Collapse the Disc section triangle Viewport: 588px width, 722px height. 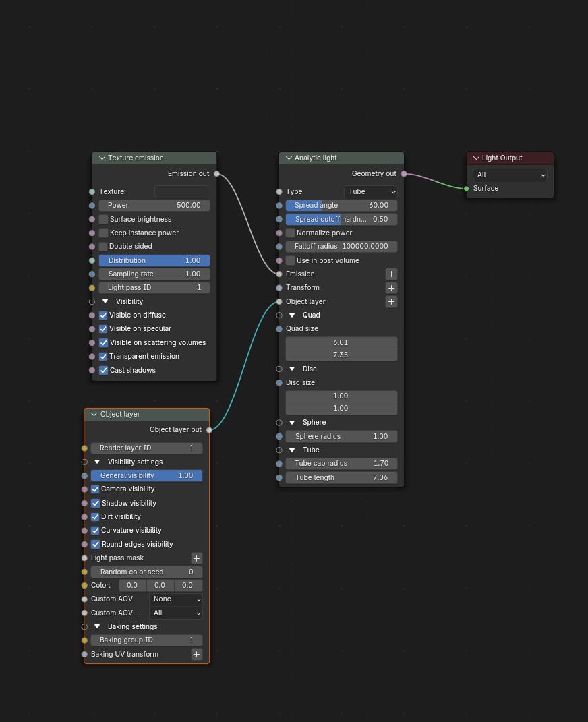(x=292, y=369)
